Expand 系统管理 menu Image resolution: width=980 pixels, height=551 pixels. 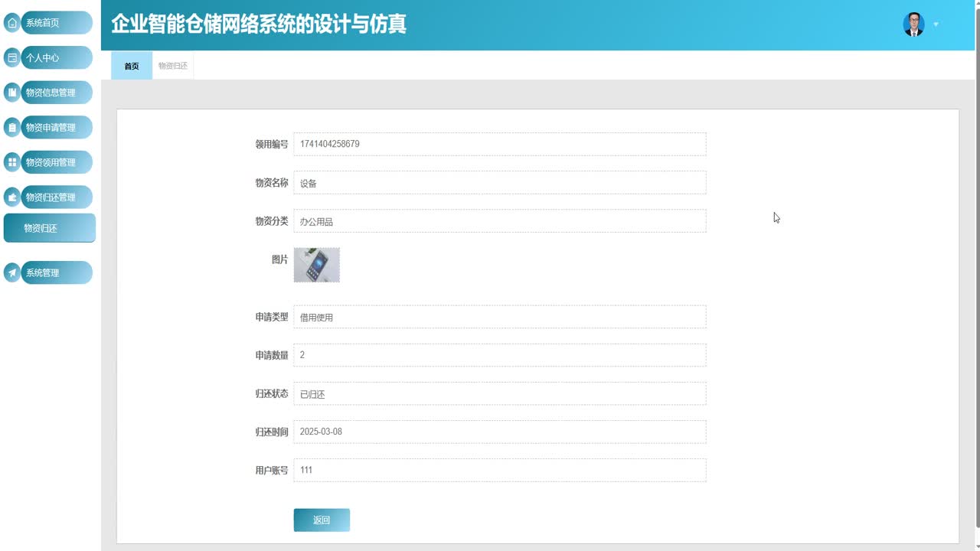point(57,272)
